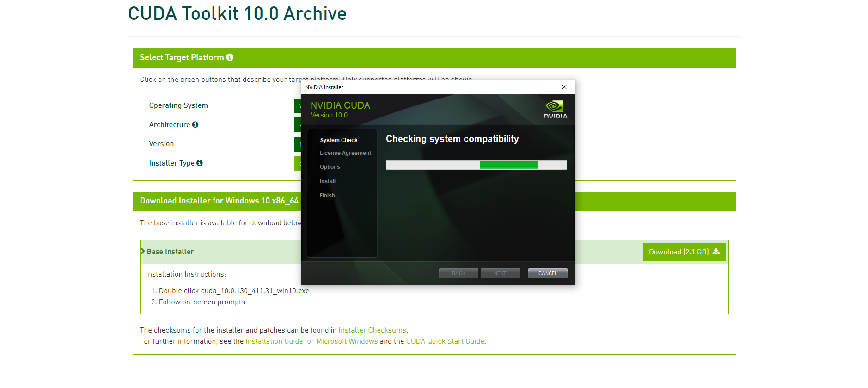This screenshot has height=388, width=868.
Task: Click the Version 10.0 text in installer
Action: coord(329,115)
